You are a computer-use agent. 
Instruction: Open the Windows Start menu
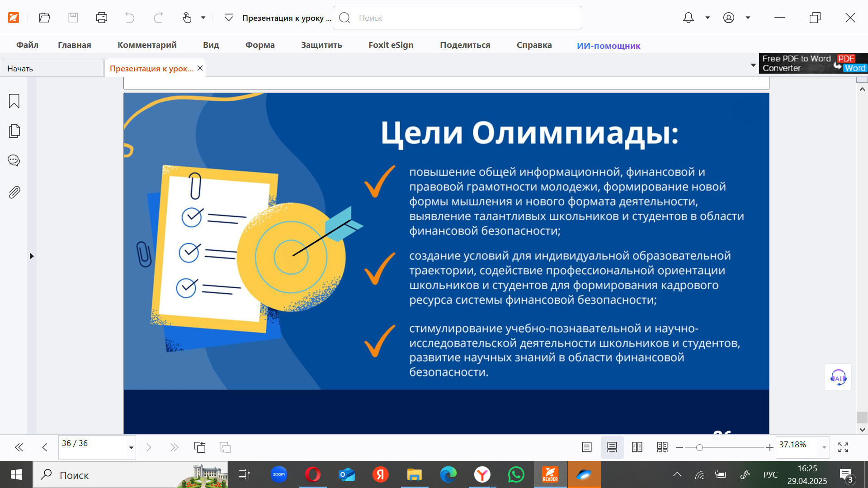click(16, 474)
